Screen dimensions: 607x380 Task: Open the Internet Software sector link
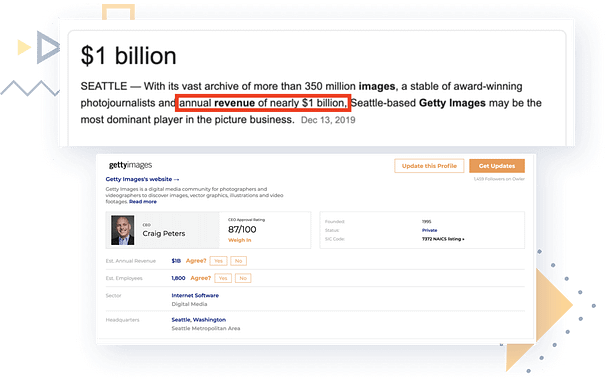pos(195,295)
